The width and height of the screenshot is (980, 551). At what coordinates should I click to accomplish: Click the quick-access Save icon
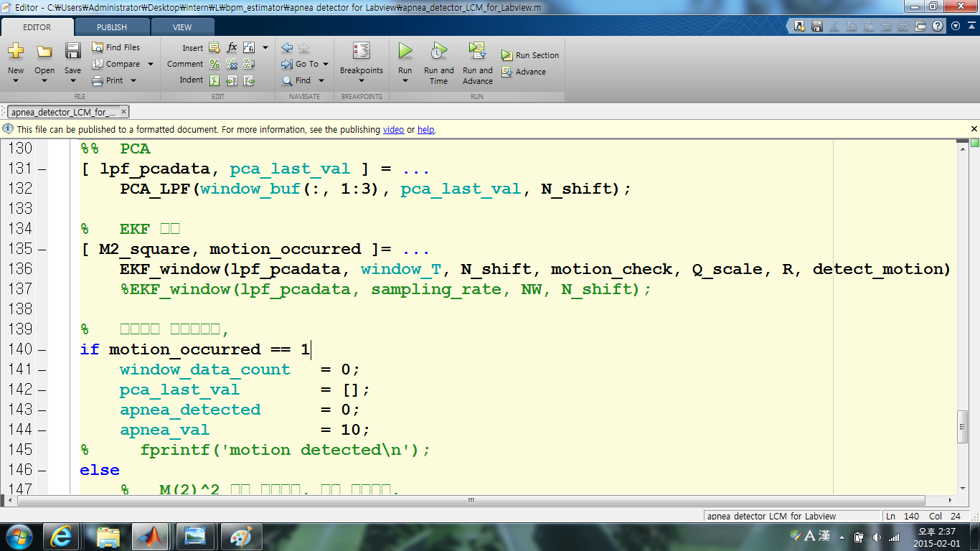(x=816, y=27)
